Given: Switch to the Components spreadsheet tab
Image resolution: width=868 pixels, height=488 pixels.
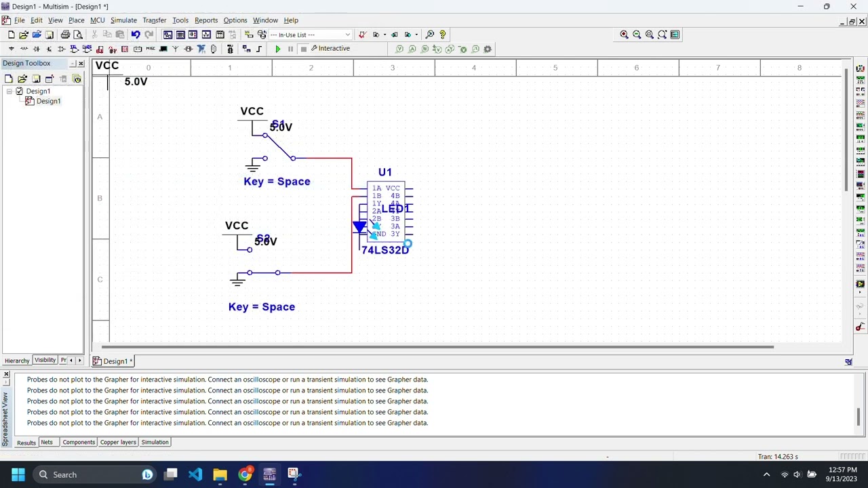Looking at the screenshot, I should 79,442.
